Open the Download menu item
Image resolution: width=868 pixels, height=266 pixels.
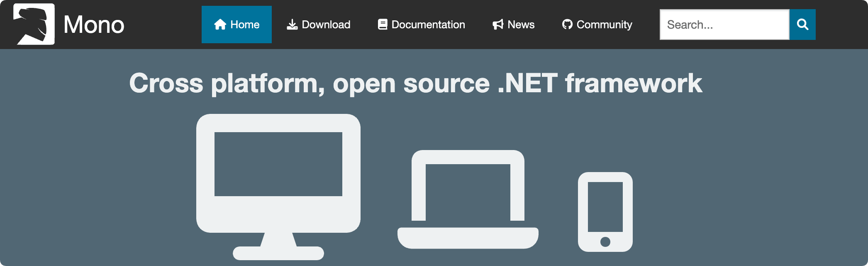[319, 25]
